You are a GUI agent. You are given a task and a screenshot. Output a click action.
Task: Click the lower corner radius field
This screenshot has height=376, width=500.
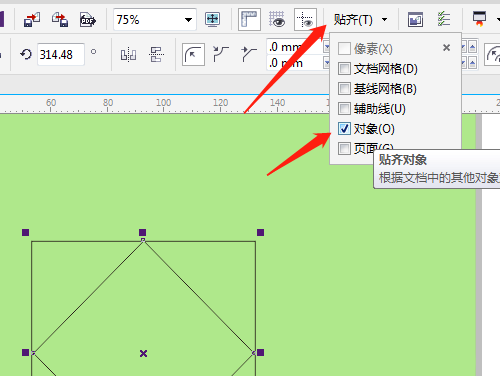coord(295,63)
